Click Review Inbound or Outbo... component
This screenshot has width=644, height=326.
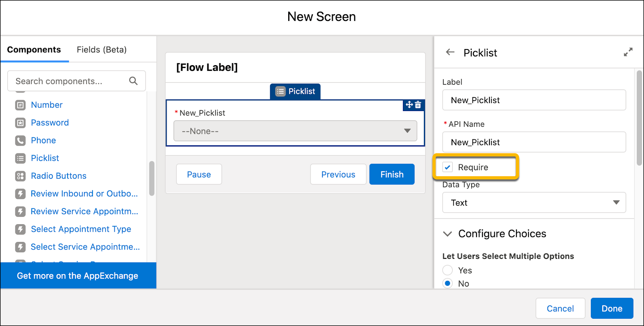coord(84,194)
